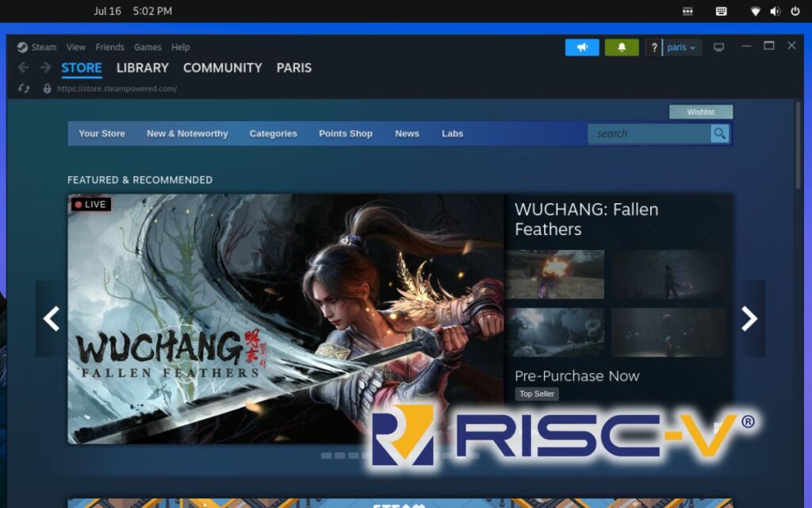Screen dimensions: 812x508
Task: Advance the featured carousel with the right arrow
Action: click(748, 318)
